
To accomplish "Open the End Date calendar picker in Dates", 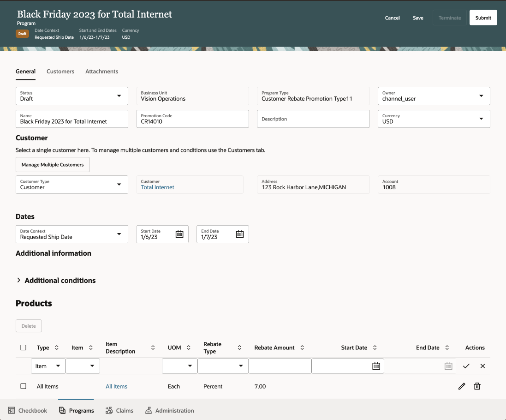I will (x=240, y=234).
